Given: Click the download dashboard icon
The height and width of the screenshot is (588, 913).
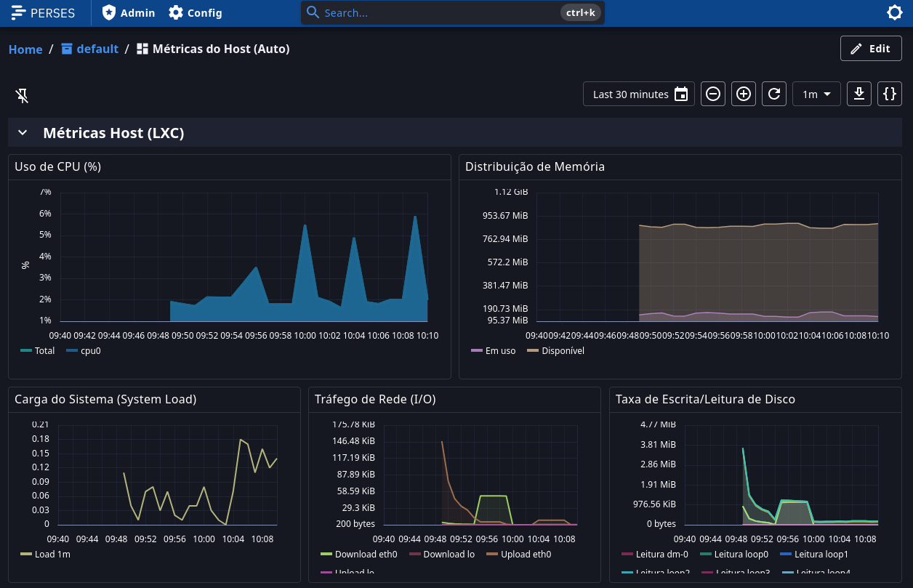Looking at the screenshot, I should (859, 94).
